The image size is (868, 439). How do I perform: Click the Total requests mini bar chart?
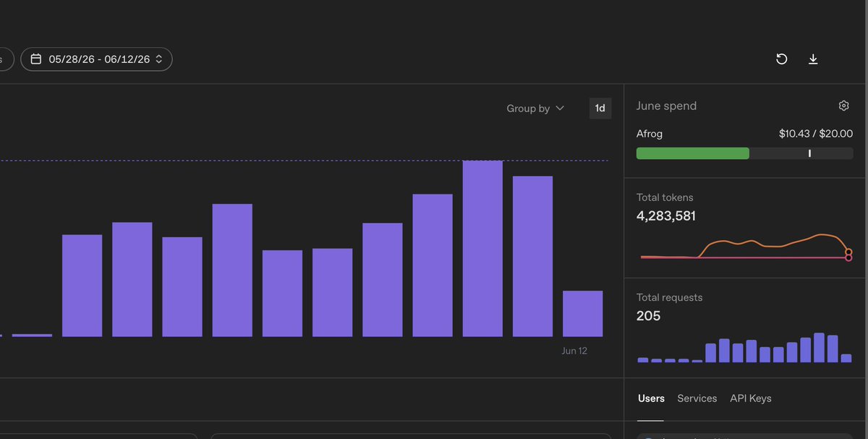[745, 348]
